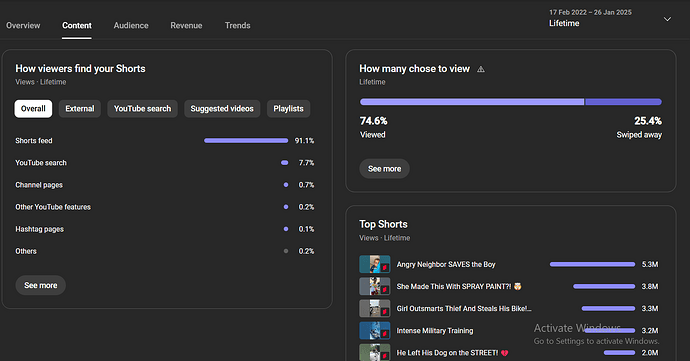This screenshot has height=361, width=690.
Task: Open the Girl Outsmarts Thief video thumbnail
Action: click(374, 308)
